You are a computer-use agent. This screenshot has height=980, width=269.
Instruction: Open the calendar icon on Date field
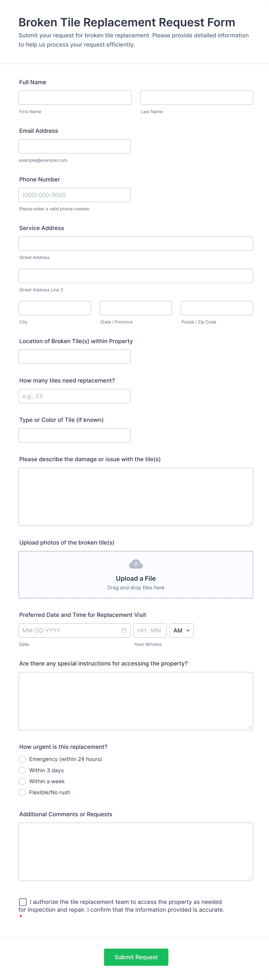pos(124,630)
